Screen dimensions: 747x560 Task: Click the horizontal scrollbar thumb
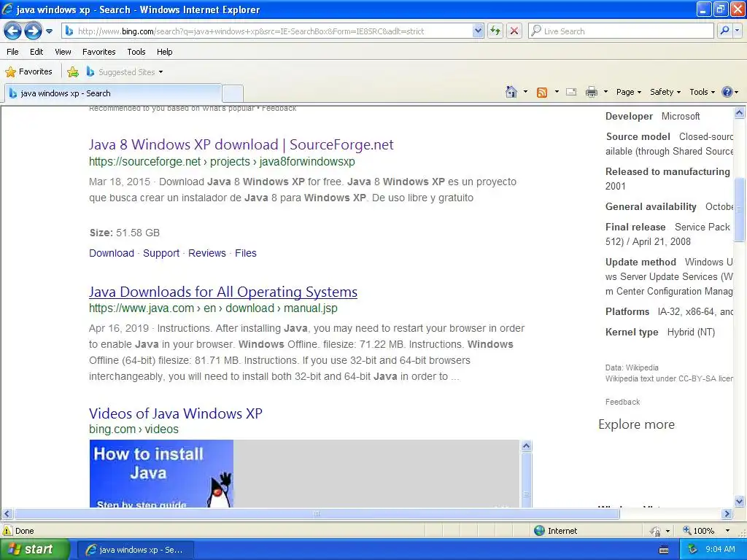tap(317, 514)
